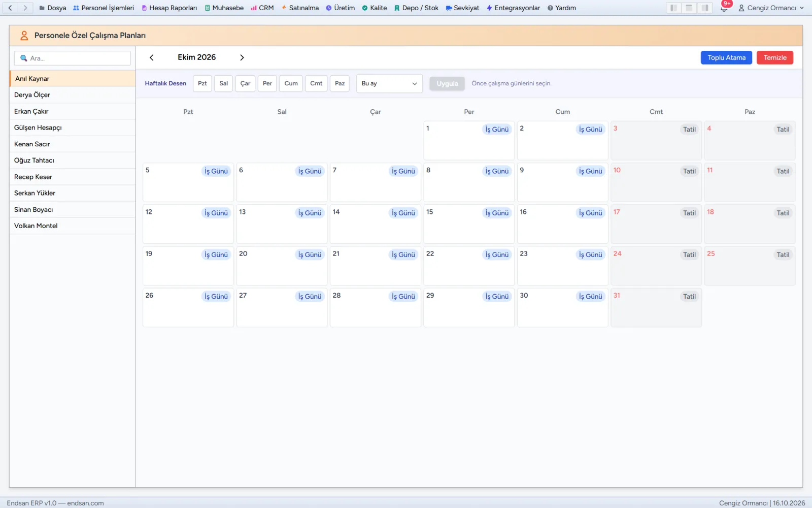Screen dimensions: 812x508
Task: Open the Yardım menu
Action: [561, 8]
